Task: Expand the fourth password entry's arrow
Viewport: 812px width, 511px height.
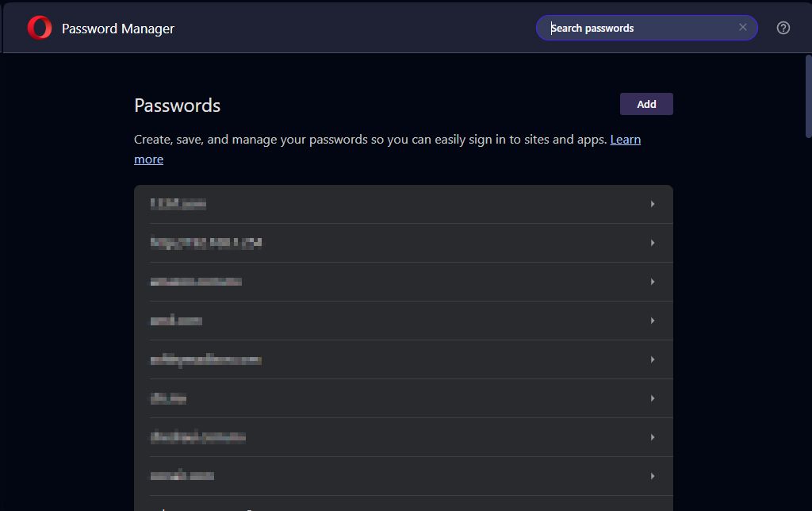Action: point(653,321)
